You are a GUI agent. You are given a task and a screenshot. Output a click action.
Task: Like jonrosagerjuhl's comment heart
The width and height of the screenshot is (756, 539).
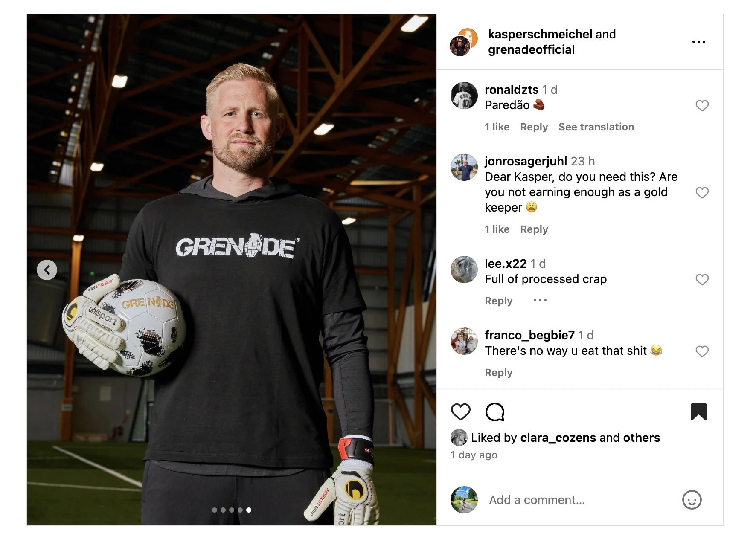[702, 193]
